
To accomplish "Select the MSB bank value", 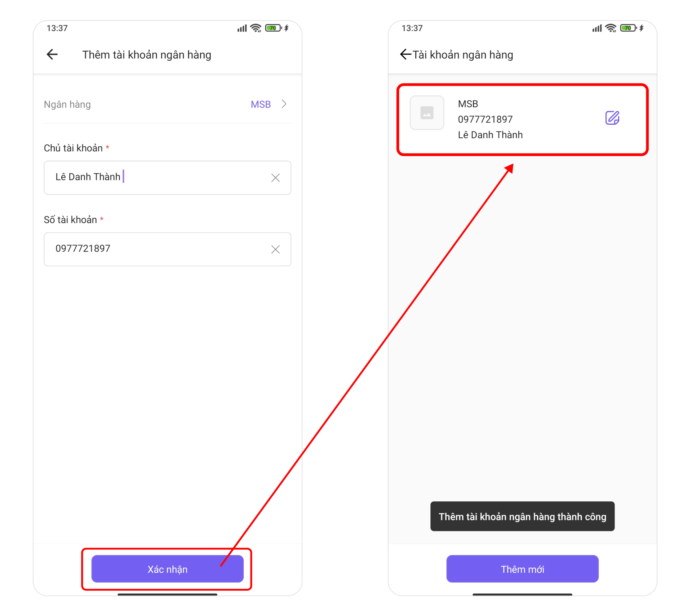I will [x=261, y=105].
